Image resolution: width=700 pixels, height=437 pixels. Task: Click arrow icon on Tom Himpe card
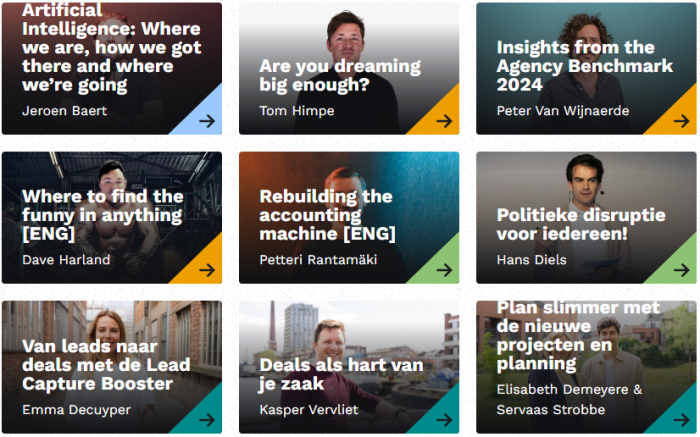coord(444,121)
